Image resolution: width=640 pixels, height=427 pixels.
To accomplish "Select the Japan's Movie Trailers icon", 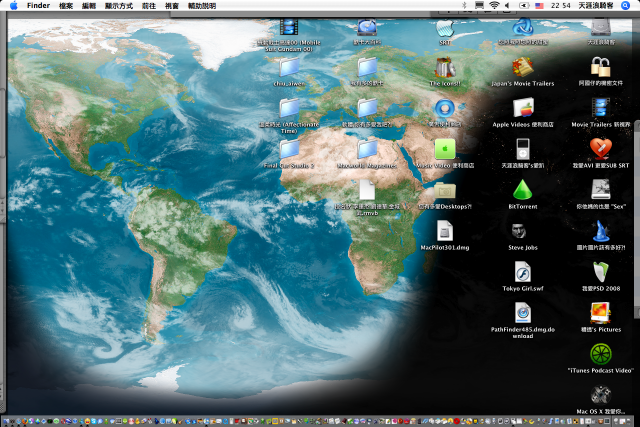I will tap(523, 67).
